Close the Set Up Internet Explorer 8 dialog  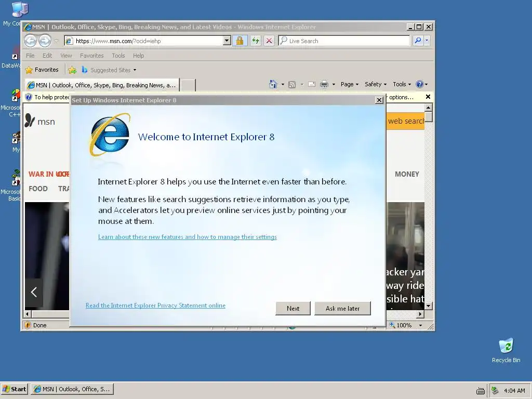379,100
